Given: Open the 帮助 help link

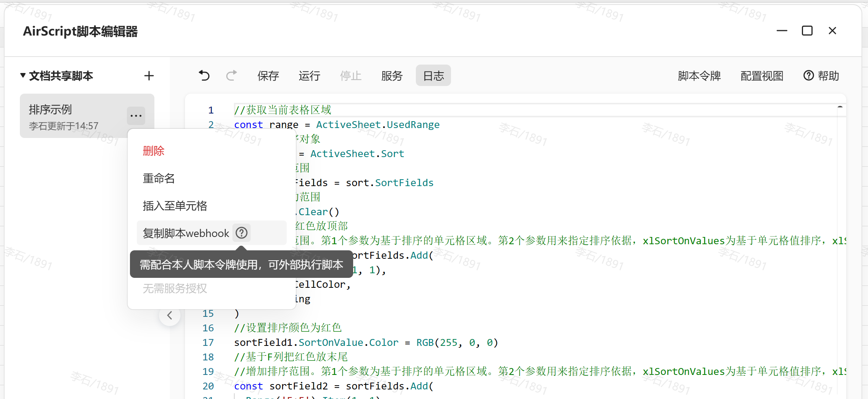Looking at the screenshot, I should (821, 76).
